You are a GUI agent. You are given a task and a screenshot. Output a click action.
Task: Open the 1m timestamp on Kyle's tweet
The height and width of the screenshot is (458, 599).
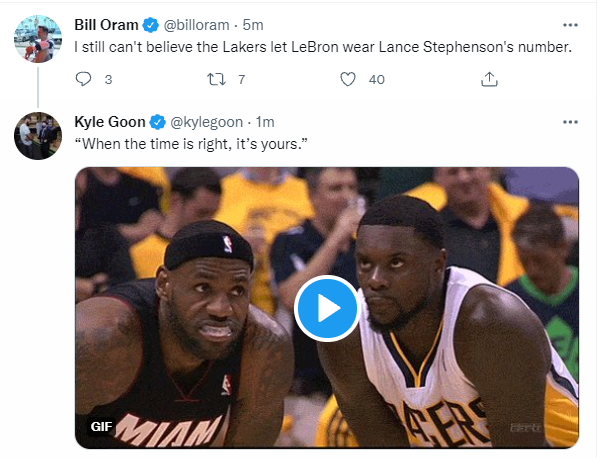click(x=265, y=122)
